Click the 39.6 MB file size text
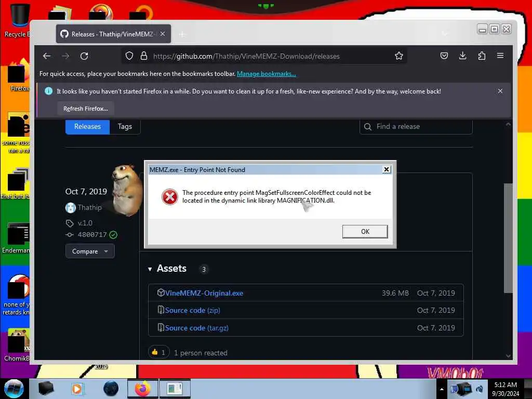 tap(395, 293)
